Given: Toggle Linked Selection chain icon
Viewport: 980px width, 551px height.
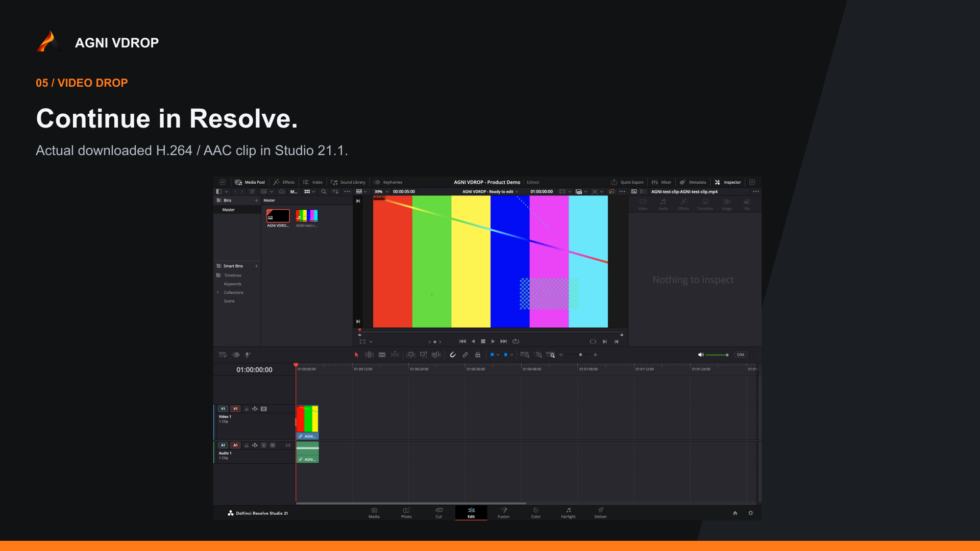Looking at the screenshot, I should coord(465,355).
